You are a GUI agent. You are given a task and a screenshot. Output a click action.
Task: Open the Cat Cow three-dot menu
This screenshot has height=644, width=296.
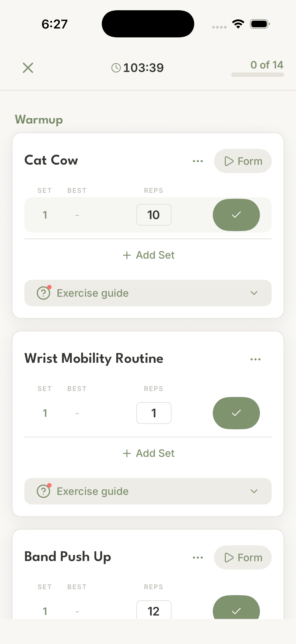click(x=198, y=161)
